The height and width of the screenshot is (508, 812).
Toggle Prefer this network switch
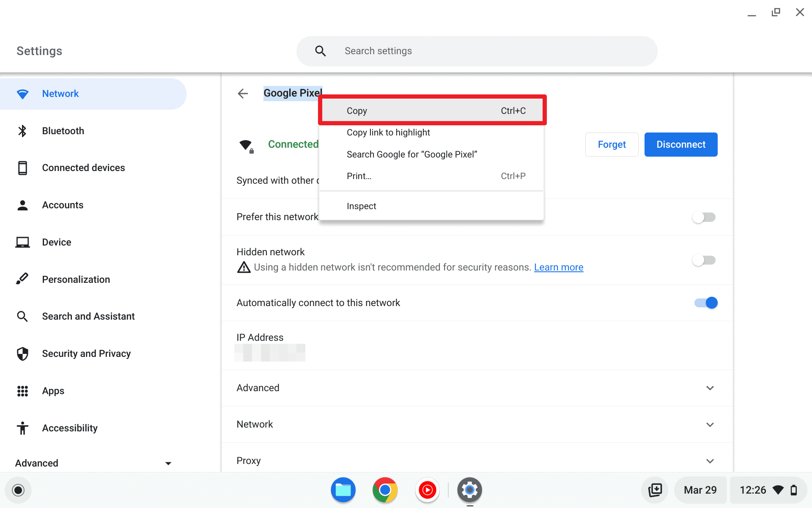point(704,217)
